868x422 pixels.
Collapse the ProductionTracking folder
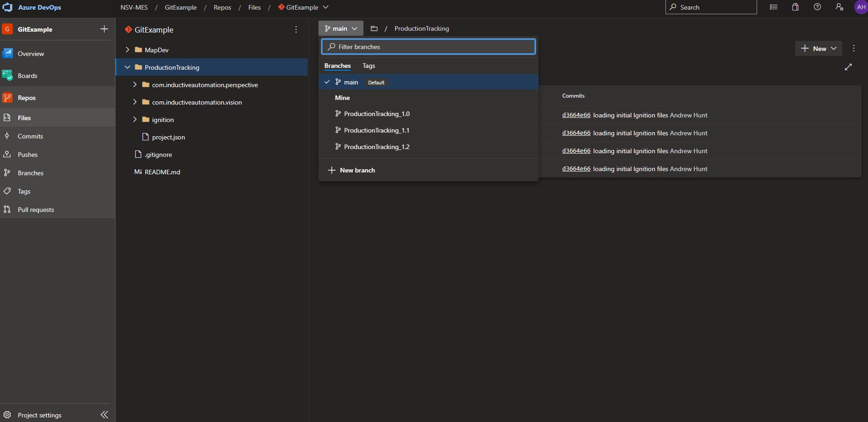coord(127,67)
